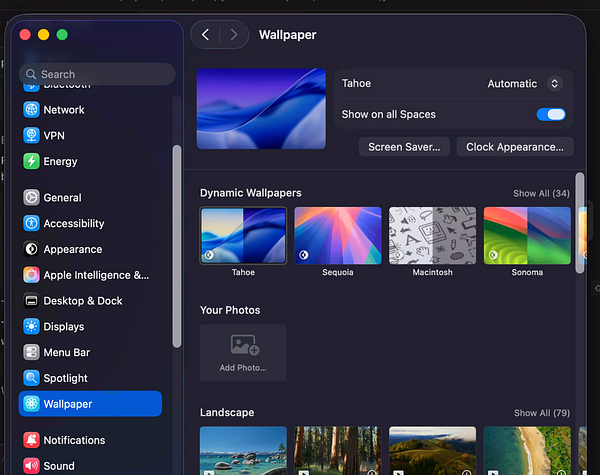Click Add Photo… button
Screen dimensions: 600x475
click(x=243, y=353)
